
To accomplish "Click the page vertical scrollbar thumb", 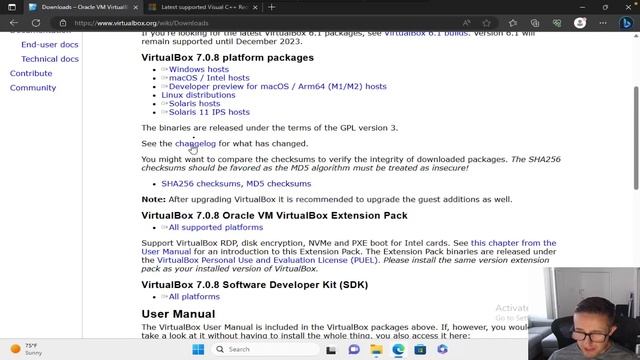I will pos(636,138).
